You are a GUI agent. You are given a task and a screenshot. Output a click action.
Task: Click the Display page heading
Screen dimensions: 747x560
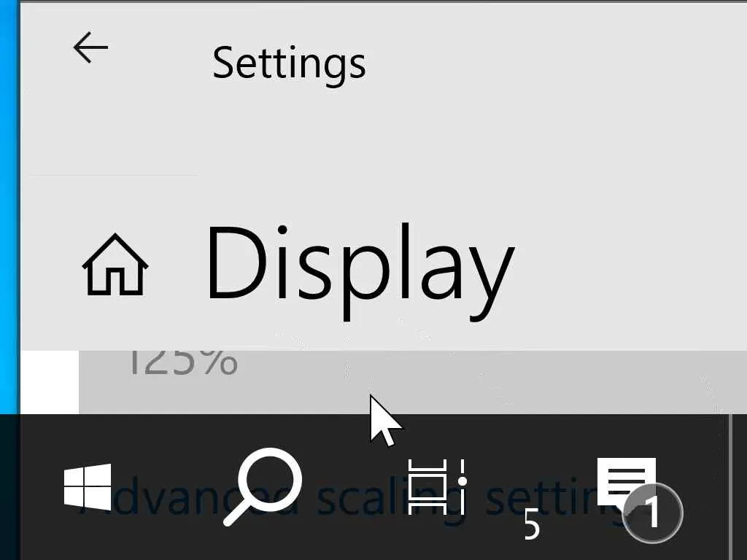[360, 271]
